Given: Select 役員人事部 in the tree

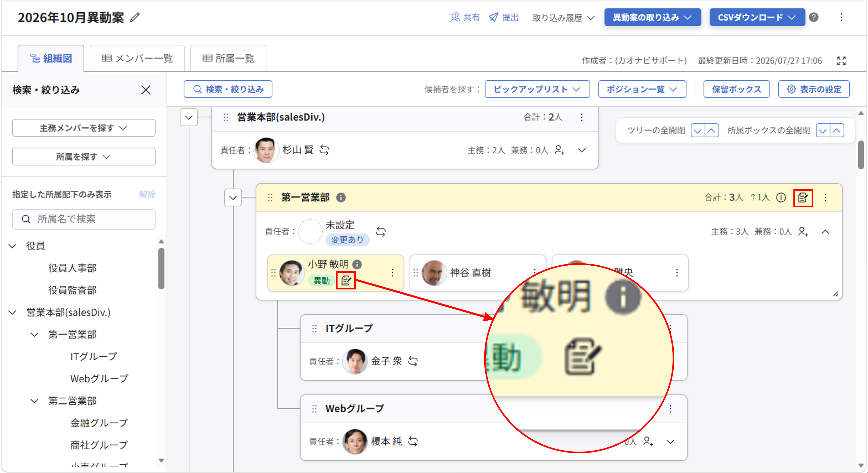Looking at the screenshot, I should pos(72,268).
